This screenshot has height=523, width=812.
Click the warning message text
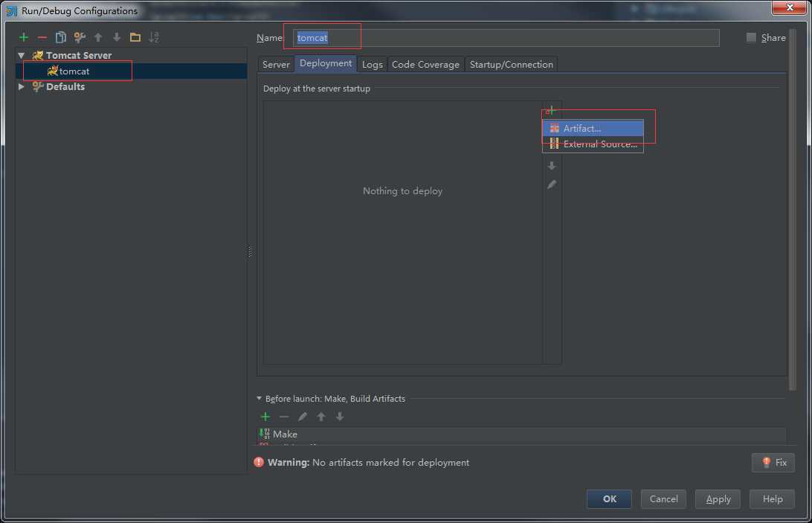368,462
